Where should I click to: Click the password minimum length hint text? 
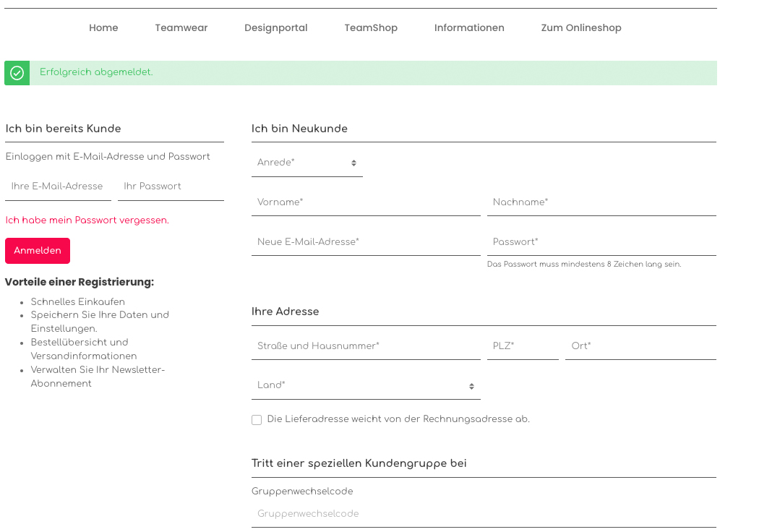[584, 265]
